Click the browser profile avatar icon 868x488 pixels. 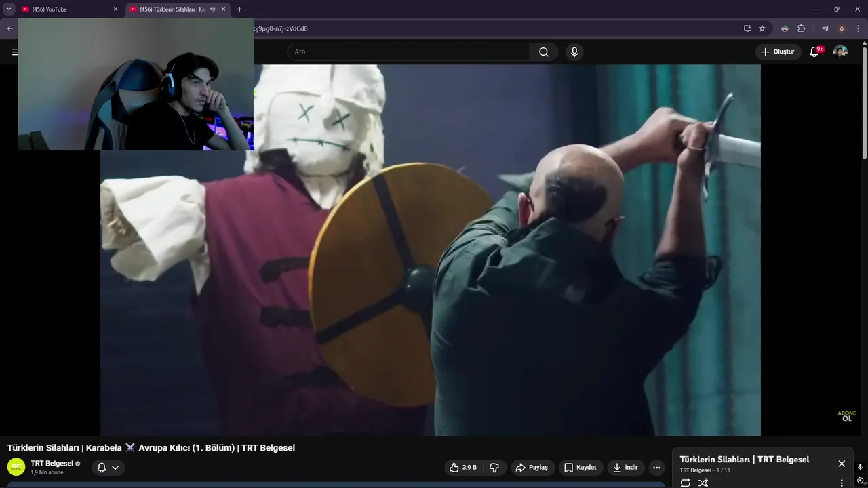click(x=842, y=28)
